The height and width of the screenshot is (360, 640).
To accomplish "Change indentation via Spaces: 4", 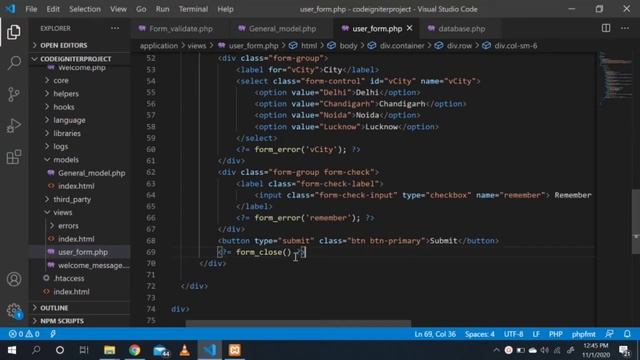I will pyautogui.click(x=480, y=334).
